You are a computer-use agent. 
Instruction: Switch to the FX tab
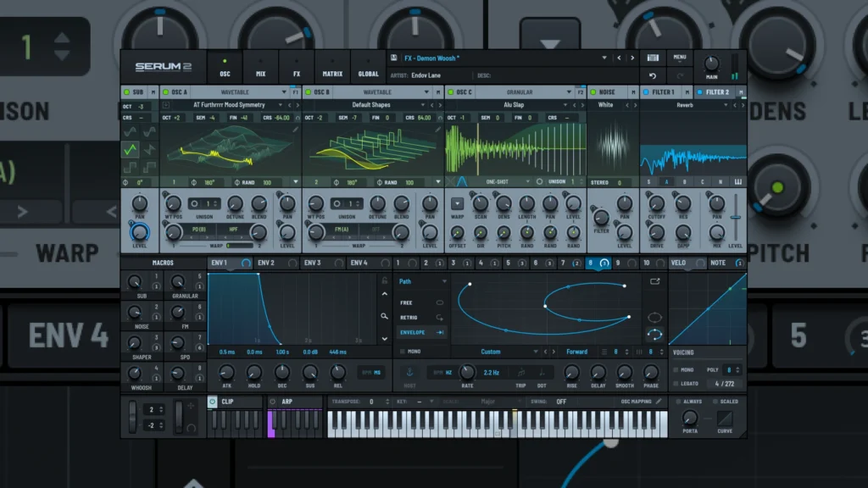click(297, 67)
